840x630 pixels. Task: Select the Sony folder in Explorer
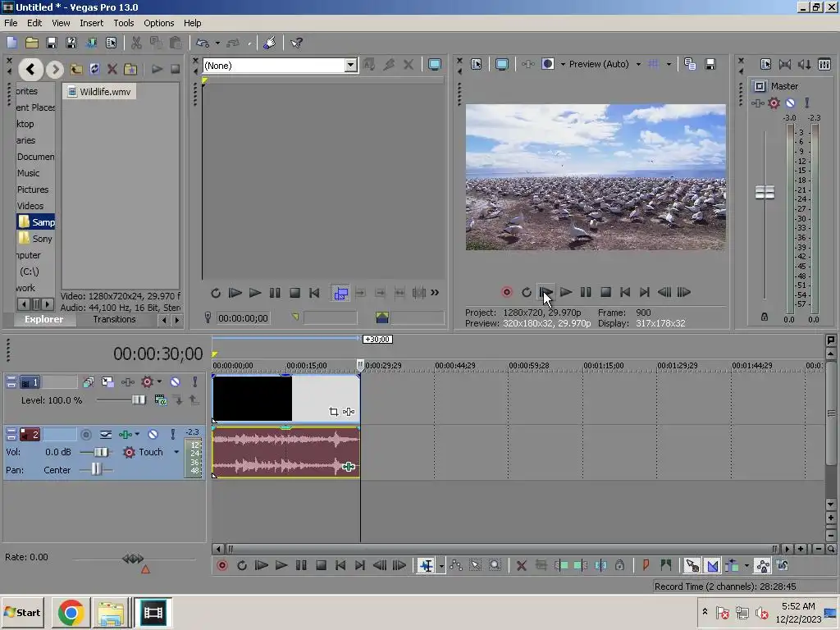click(x=36, y=239)
